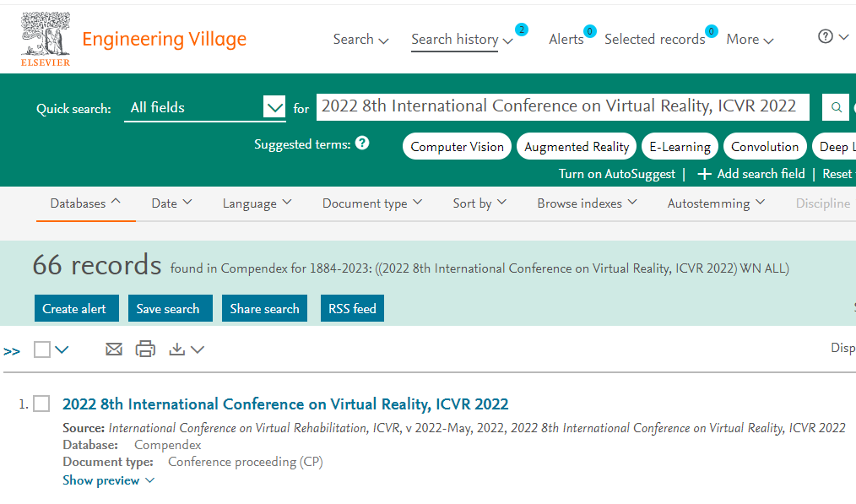Viewport: 856px width, 504px height.
Task: Expand the Date filter
Action: [x=171, y=203]
